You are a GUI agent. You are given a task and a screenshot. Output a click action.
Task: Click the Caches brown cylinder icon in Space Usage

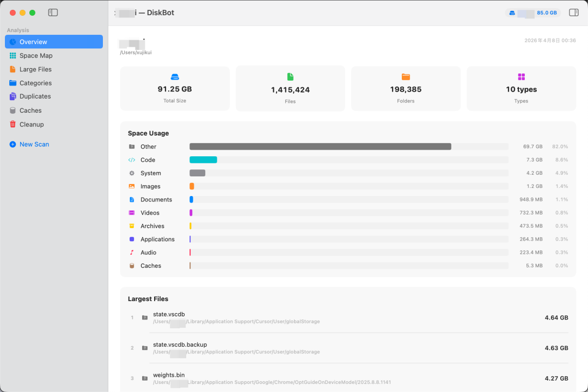(x=132, y=266)
